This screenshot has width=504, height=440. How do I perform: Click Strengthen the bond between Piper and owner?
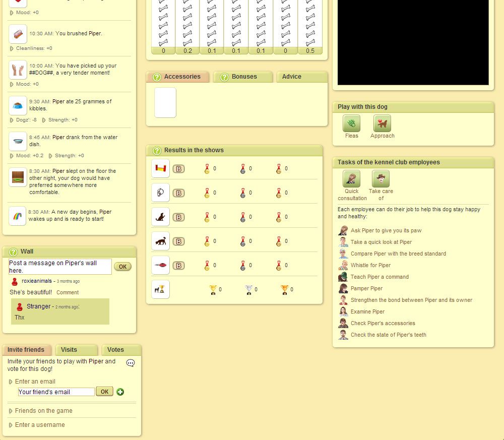click(x=411, y=300)
